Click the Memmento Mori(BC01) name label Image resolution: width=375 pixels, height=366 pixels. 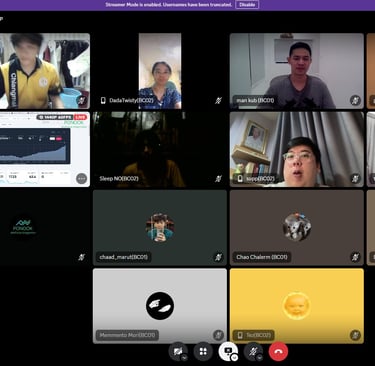[x=127, y=335]
